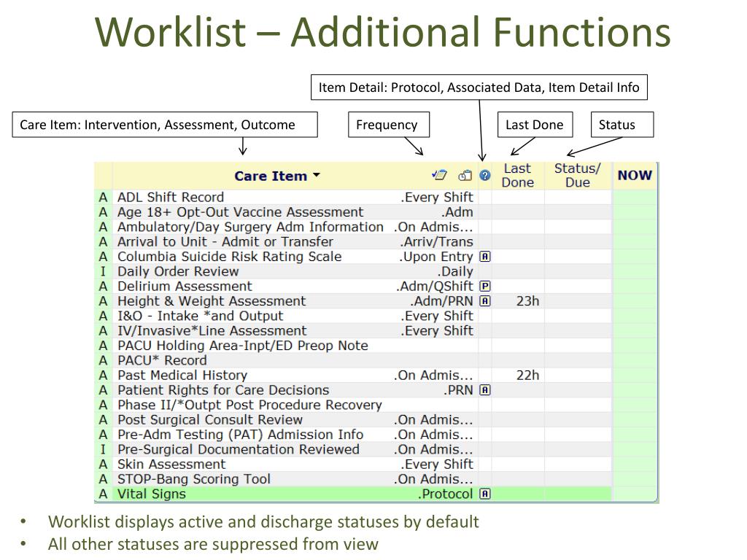This screenshot has height=560, width=747.
Task: Select STOP-Bang Scoring Tool
Action: [194, 478]
